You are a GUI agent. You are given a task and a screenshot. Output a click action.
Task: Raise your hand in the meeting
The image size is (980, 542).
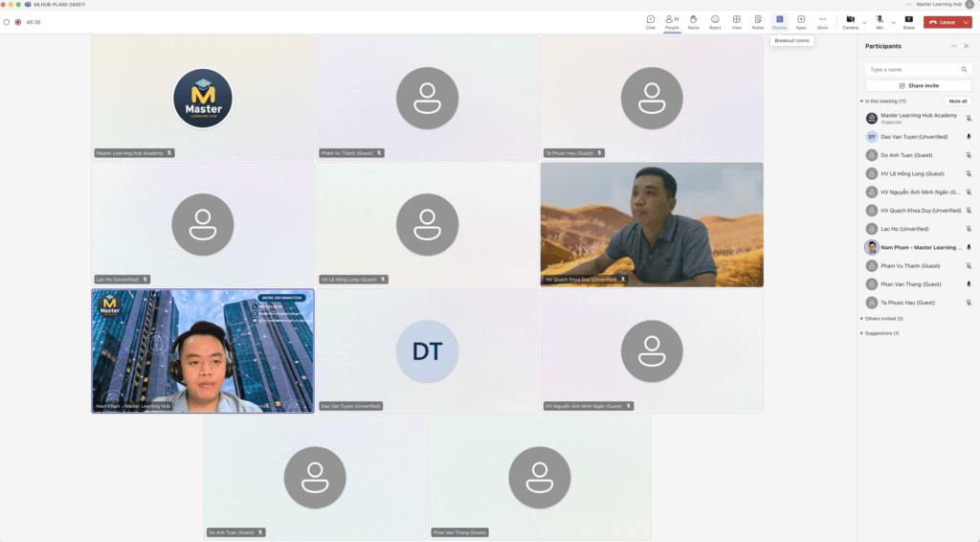[x=693, y=22]
